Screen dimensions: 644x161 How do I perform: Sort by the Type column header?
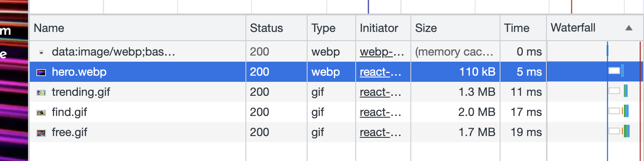click(x=323, y=28)
